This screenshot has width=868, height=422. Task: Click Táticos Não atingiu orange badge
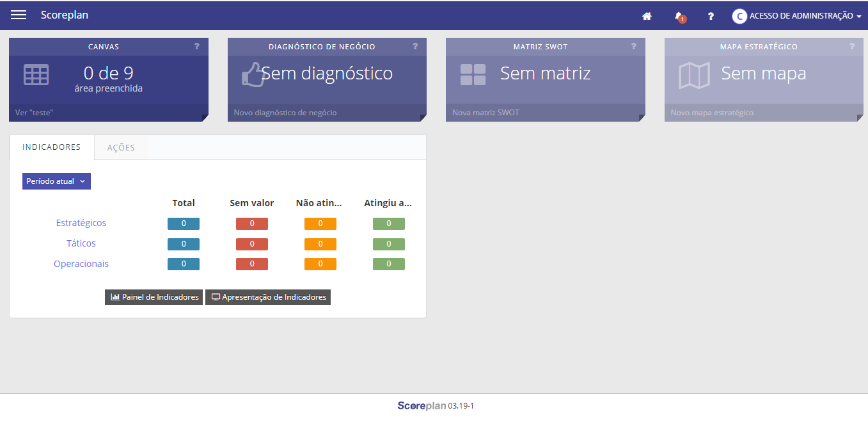(x=320, y=244)
